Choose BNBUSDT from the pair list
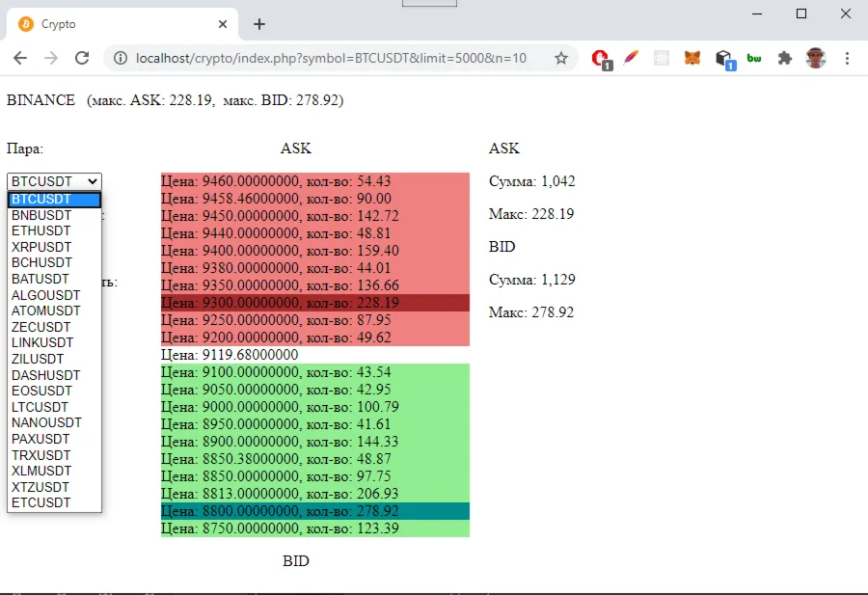868x595 pixels. point(54,215)
